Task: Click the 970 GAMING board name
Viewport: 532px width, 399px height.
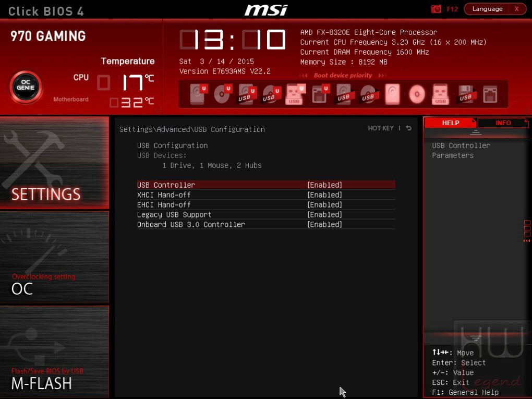Action: [48, 36]
